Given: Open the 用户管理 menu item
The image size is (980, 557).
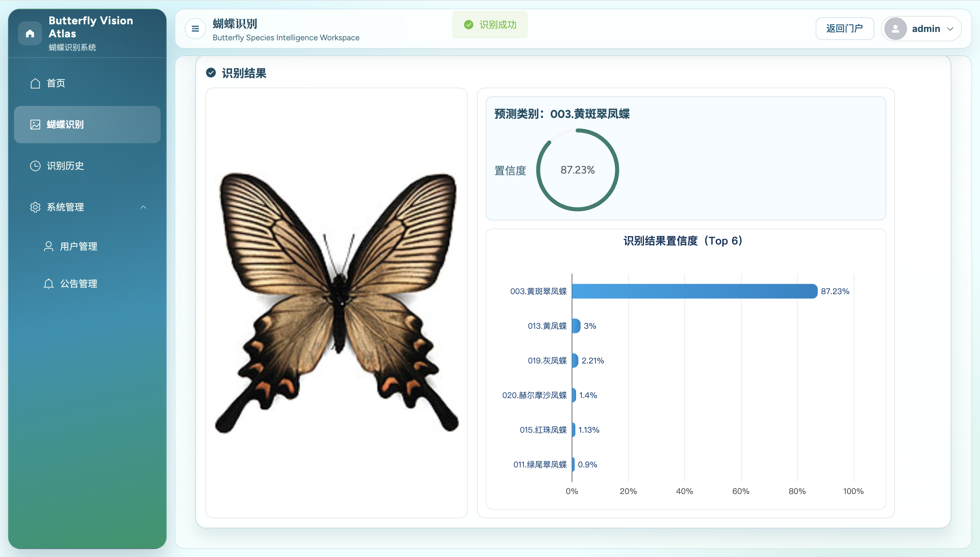Looking at the screenshot, I should pos(78,247).
